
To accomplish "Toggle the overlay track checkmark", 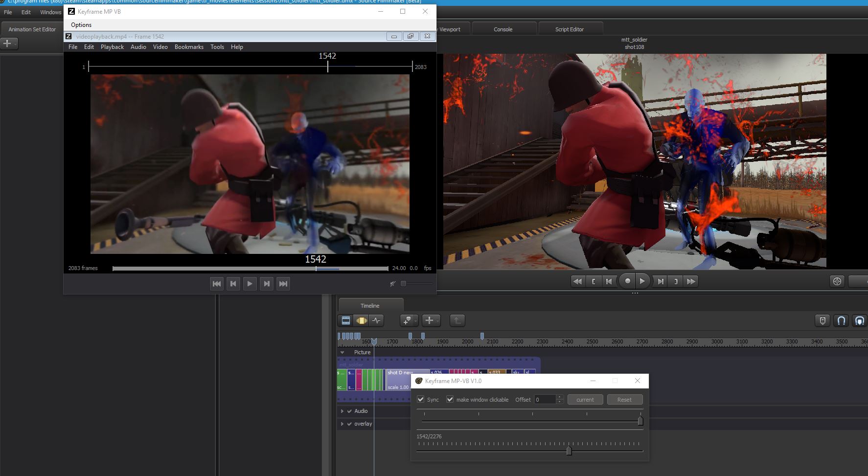I will [x=349, y=424].
